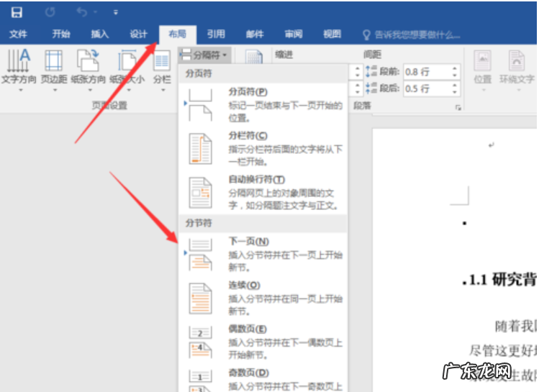Click the 位置 position icon
539x392 pixels.
point(483,61)
